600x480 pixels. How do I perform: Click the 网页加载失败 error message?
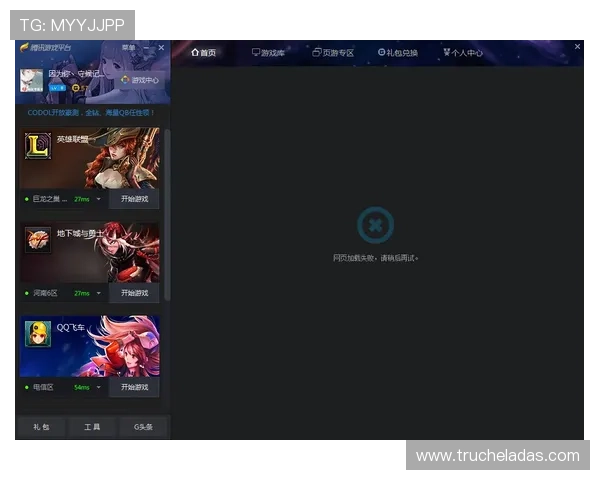point(375,258)
